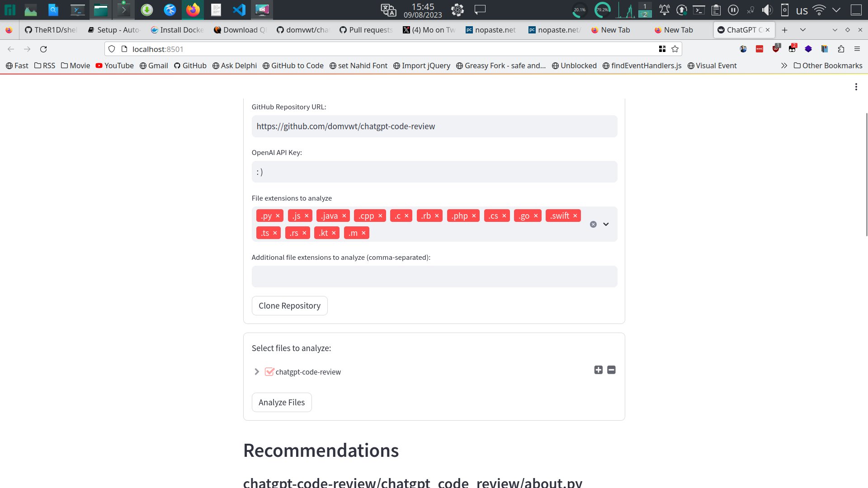This screenshot has width=868, height=488.
Task: Click the Clone Repository button
Action: tap(289, 306)
